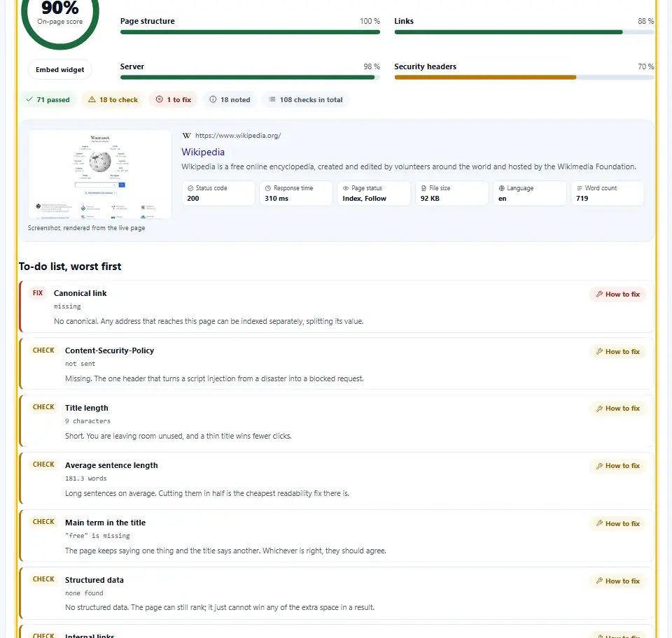Select the Canonical link heading
672x638 pixels.
pos(80,293)
